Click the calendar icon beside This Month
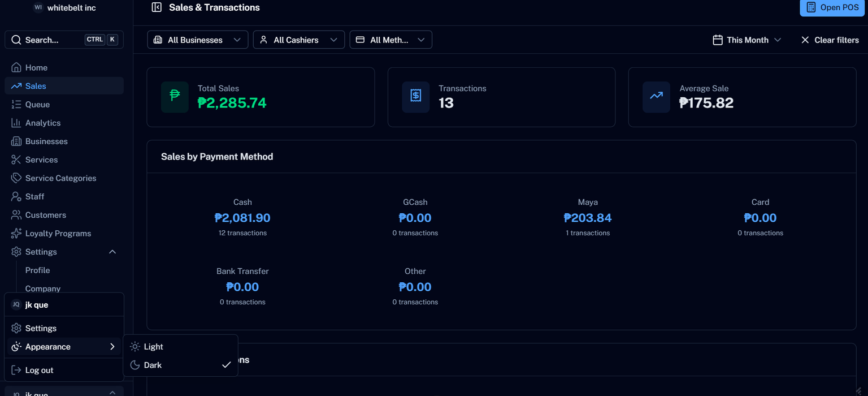Screen dimensions: 868x396 click(x=718, y=40)
